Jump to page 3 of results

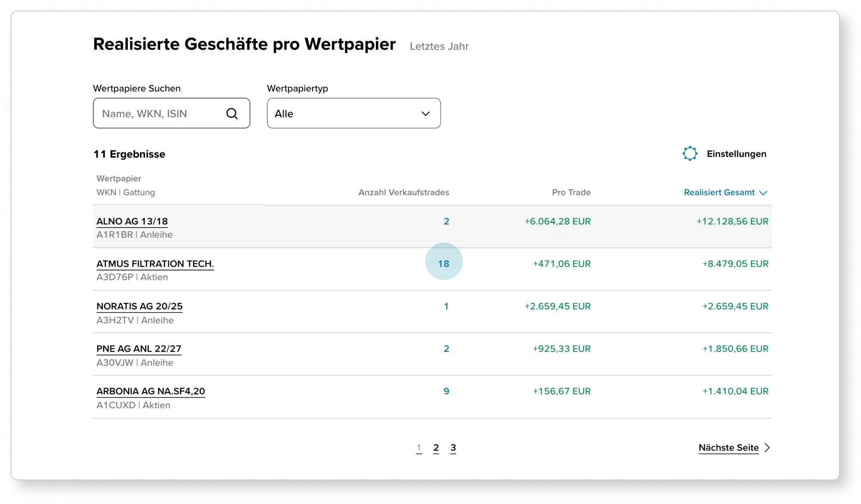453,448
